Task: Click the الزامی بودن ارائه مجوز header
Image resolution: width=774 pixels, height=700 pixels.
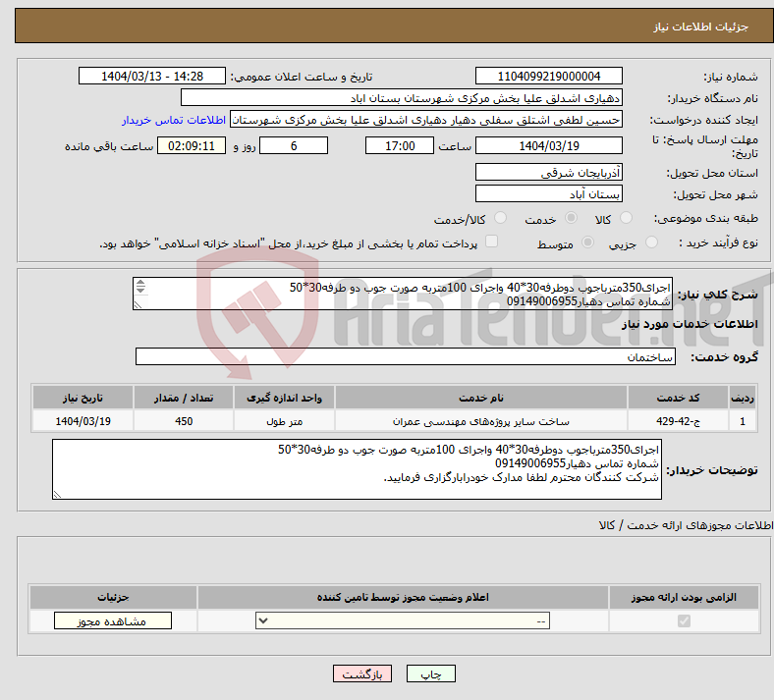Action: (684, 597)
